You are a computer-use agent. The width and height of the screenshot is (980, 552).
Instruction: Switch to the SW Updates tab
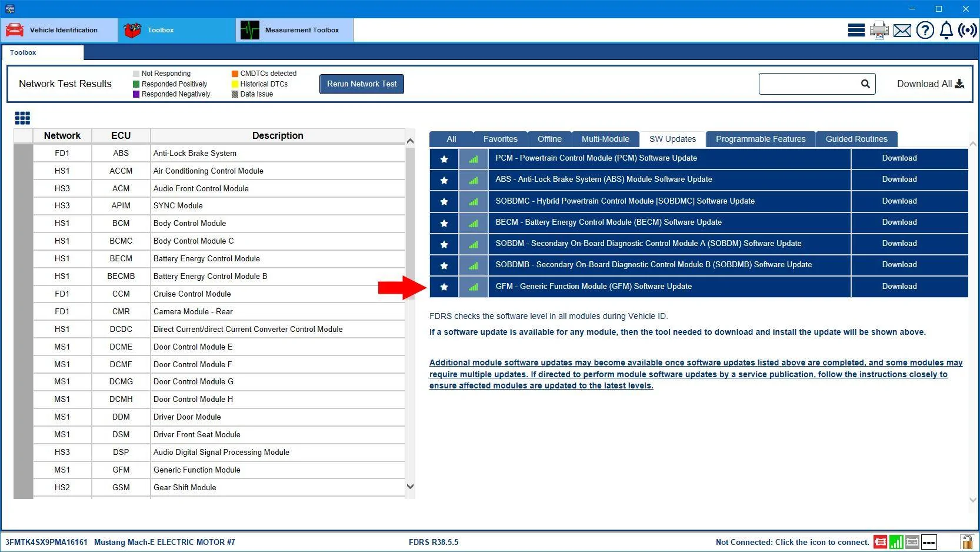[672, 139]
